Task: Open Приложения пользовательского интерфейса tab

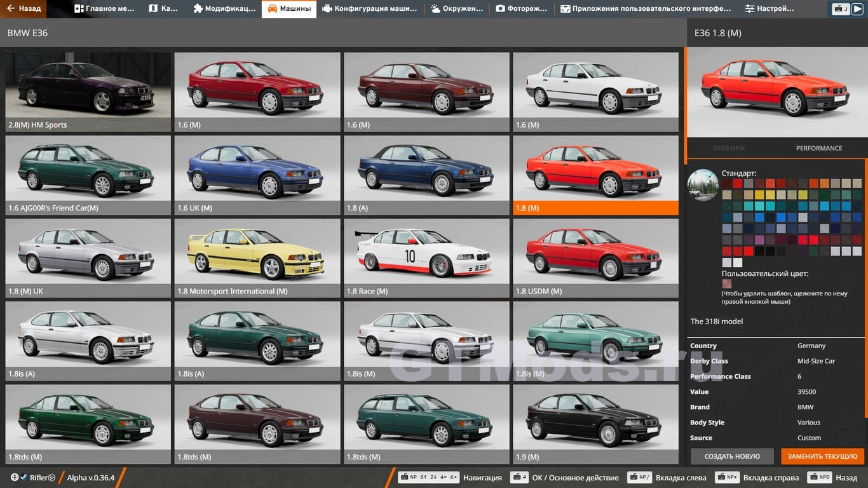Action: click(646, 9)
